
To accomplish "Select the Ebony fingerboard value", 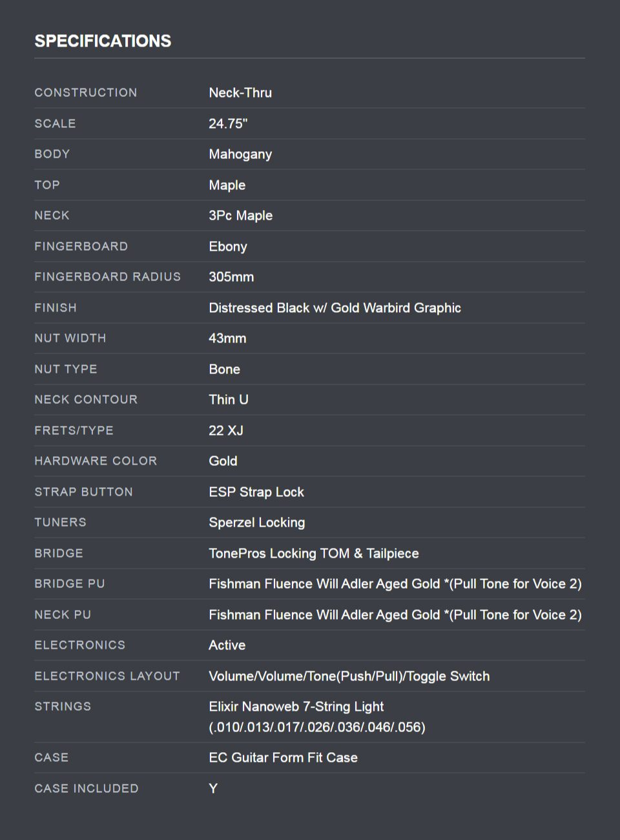I will pos(228,246).
